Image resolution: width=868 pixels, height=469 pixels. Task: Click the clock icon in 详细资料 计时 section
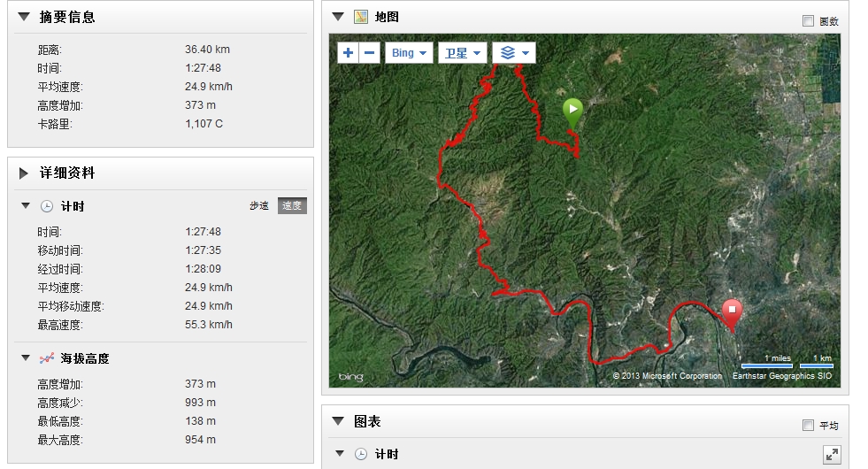point(47,206)
